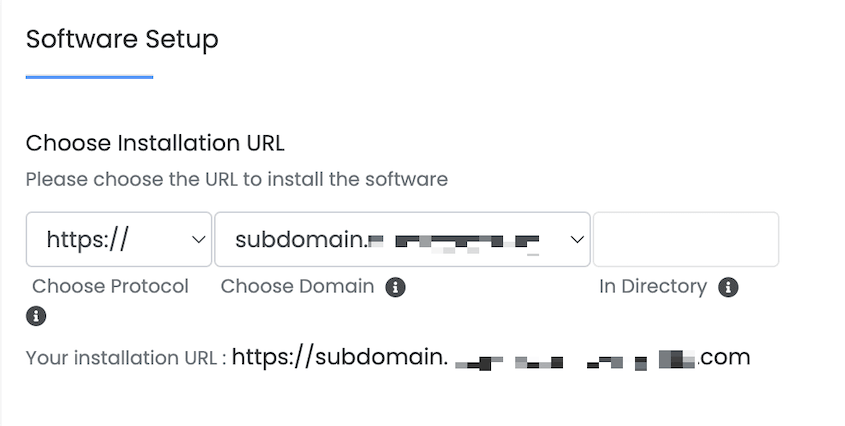Click the chevron arrow of the protocol selector

196,239
